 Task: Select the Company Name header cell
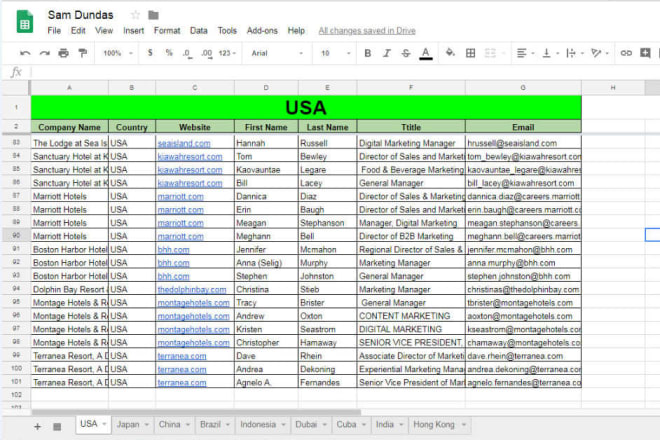point(69,127)
